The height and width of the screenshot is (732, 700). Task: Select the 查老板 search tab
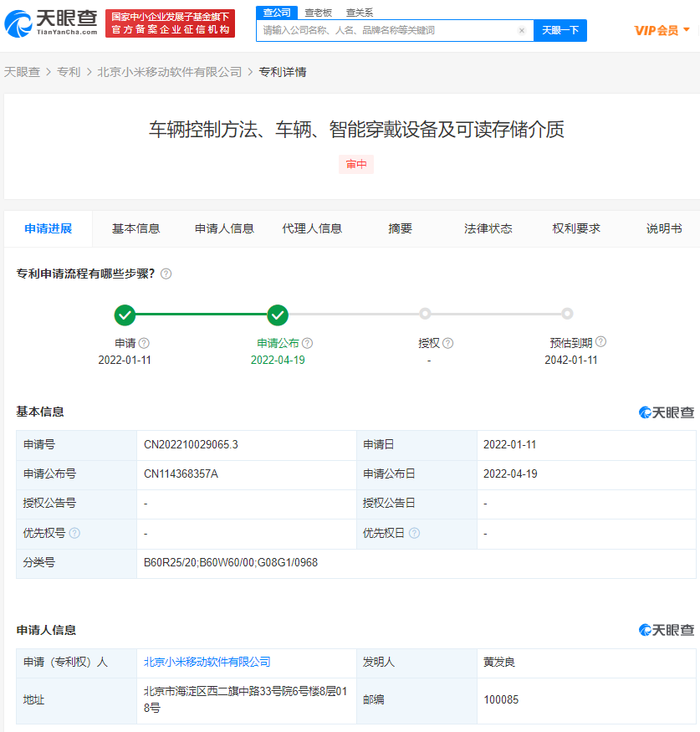point(319,13)
